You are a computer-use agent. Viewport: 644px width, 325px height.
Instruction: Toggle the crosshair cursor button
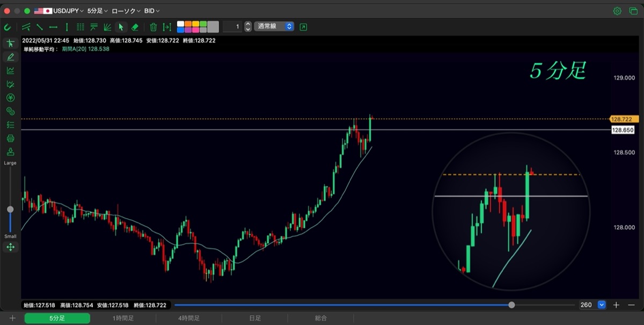[10, 44]
